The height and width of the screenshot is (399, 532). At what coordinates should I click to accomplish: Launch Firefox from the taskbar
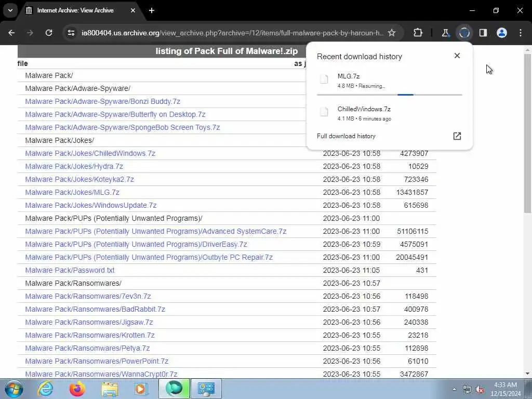pos(77,389)
